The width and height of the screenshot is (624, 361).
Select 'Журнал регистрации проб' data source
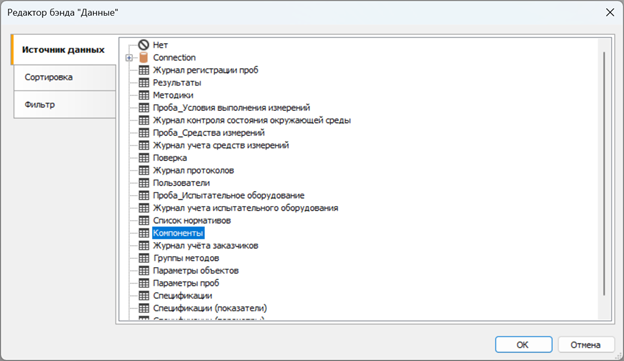(205, 70)
